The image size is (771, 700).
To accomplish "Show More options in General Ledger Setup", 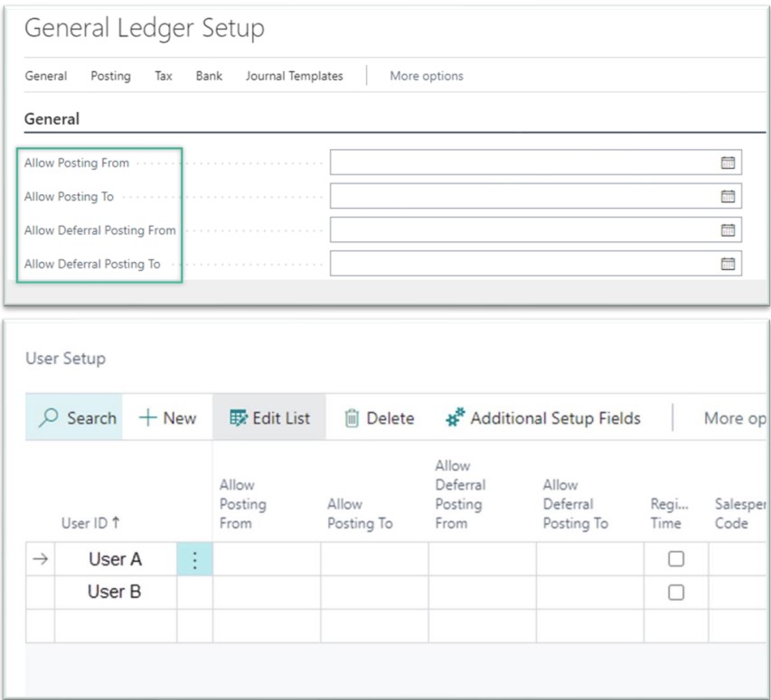I will 427,76.
